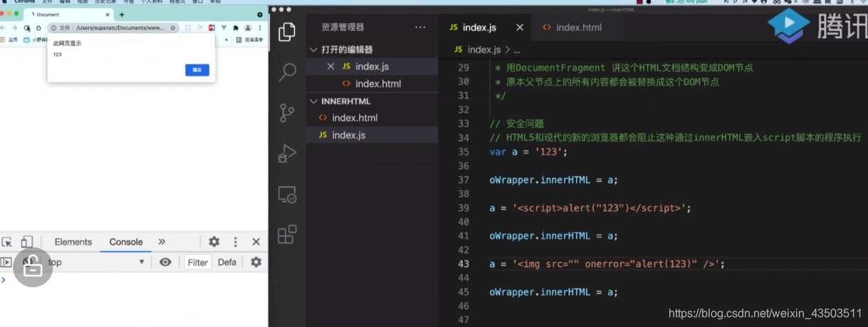The image size is (868, 327).
Task: Open the Chrome profile avatar menu
Action: (x=248, y=28)
